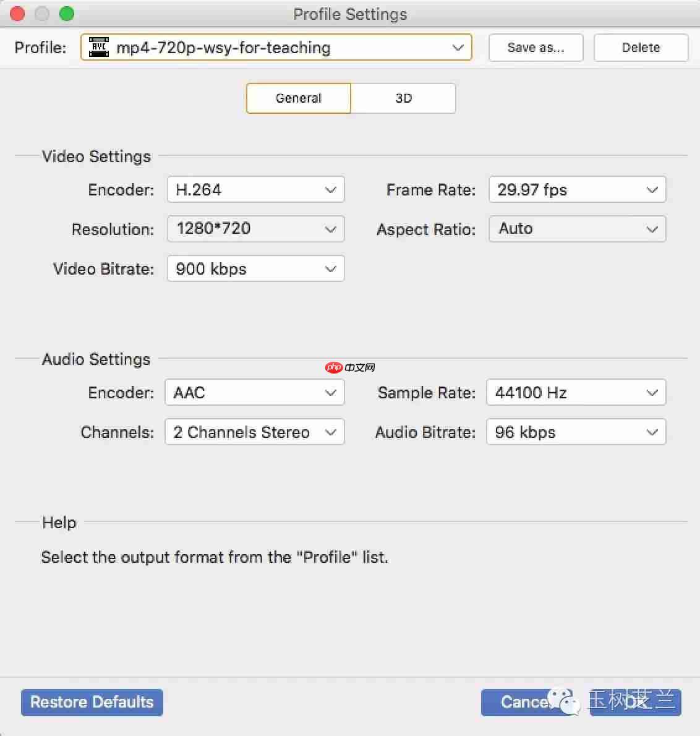Image resolution: width=700 pixels, height=736 pixels.
Task: Expand the Aspect Ratio dropdown
Action: click(577, 229)
